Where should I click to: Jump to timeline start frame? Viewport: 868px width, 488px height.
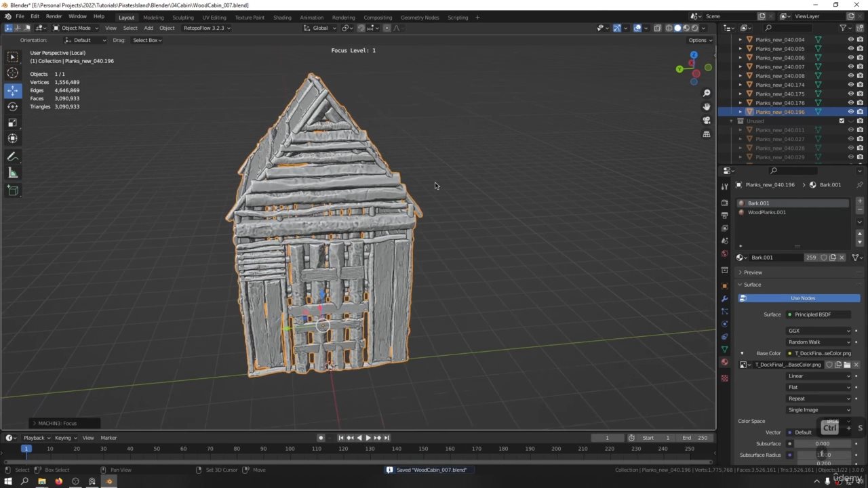point(341,438)
